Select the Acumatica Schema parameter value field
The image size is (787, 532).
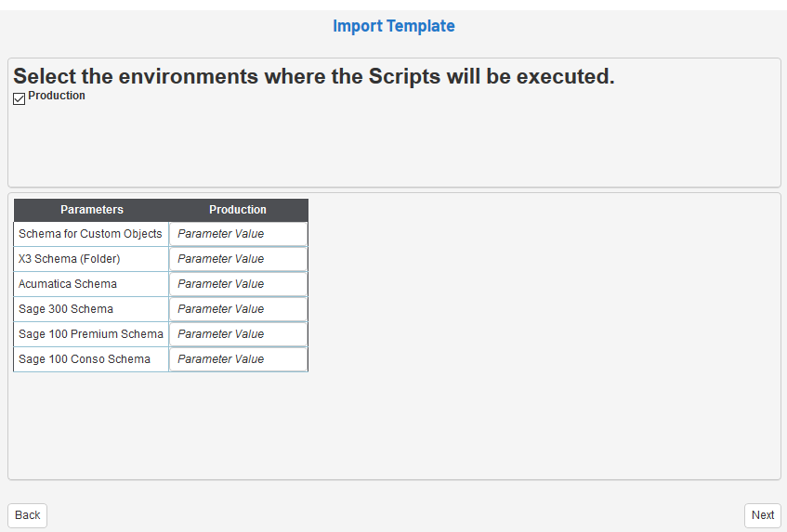(x=238, y=284)
